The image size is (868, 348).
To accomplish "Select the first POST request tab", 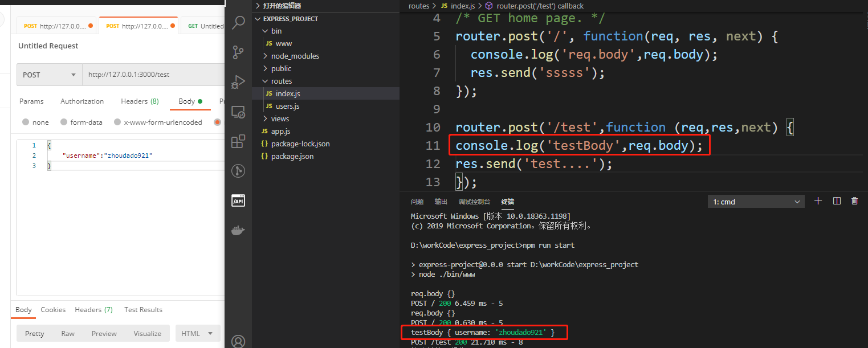I will pyautogui.click(x=58, y=26).
